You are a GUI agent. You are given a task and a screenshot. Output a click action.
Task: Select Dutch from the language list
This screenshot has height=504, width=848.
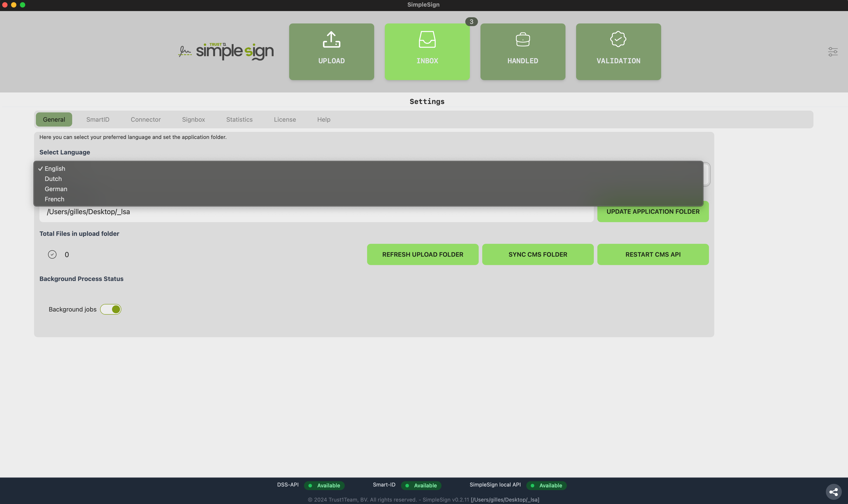53,179
